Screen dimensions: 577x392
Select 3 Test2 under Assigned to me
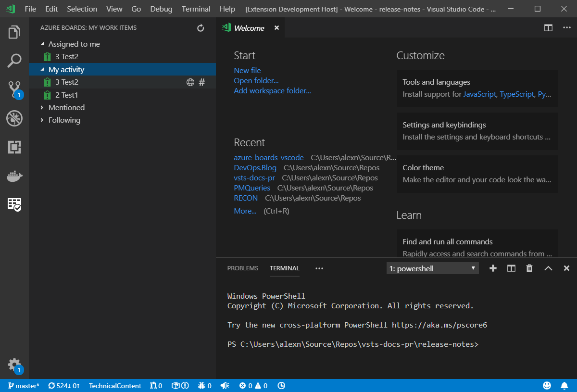[122, 57]
